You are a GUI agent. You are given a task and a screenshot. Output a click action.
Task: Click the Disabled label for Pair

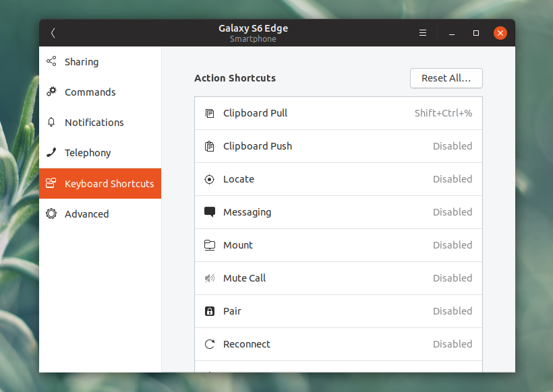[x=453, y=311]
